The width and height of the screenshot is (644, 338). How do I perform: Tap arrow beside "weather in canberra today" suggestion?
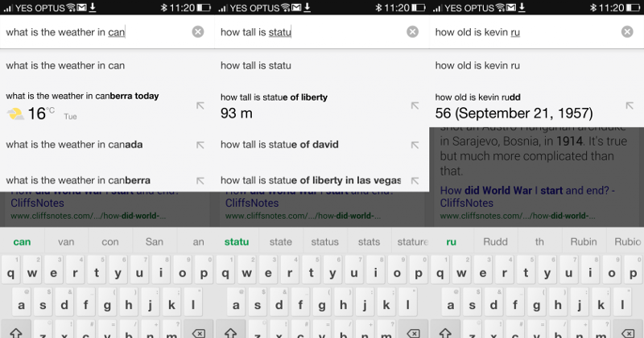[x=200, y=105]
